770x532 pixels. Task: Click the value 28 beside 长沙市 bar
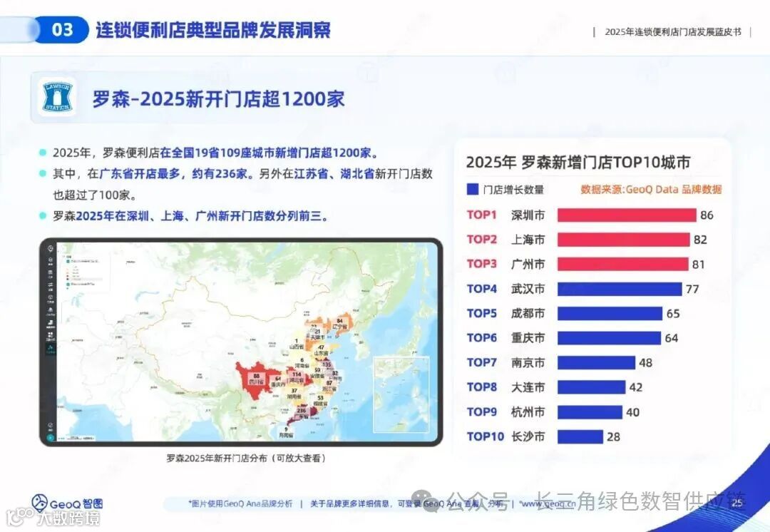613,436
